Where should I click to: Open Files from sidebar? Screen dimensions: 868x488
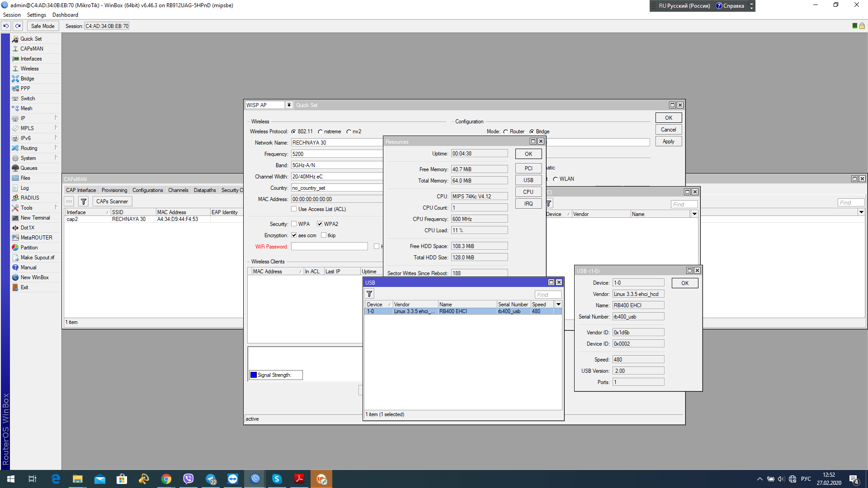click(25, 178)
